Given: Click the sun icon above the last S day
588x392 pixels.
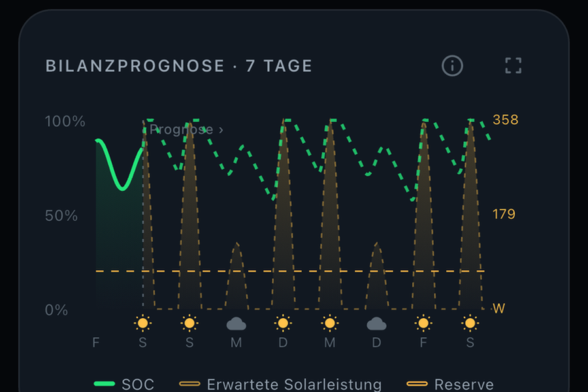Looking at the screenshot, I should point(470,323).
